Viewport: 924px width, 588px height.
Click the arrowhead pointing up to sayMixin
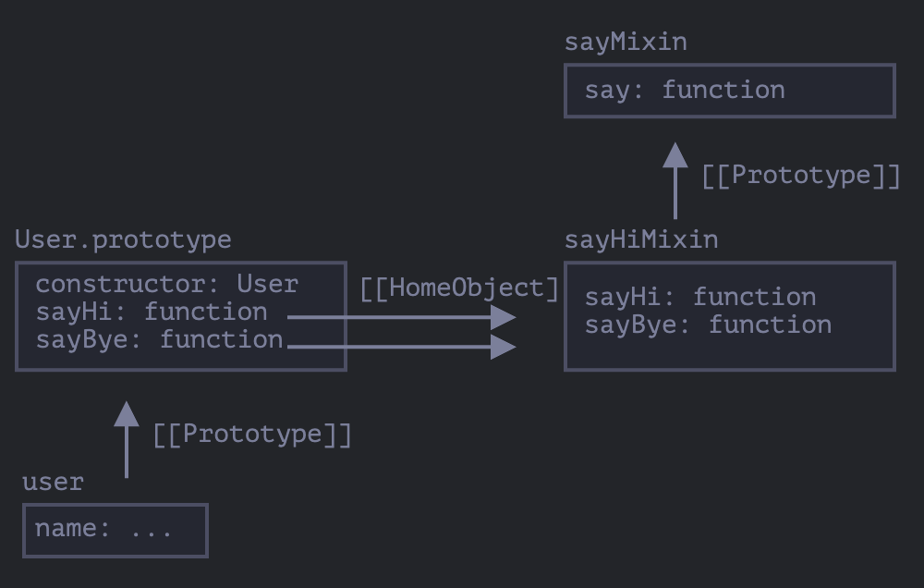[x=675, y=155]
